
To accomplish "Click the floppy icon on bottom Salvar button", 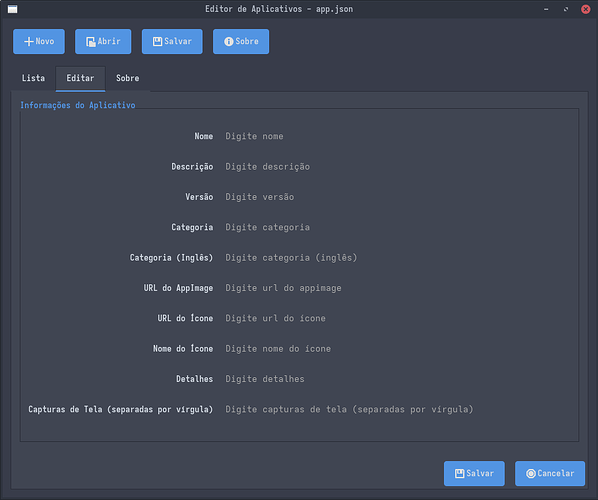I will pos(460,473).
